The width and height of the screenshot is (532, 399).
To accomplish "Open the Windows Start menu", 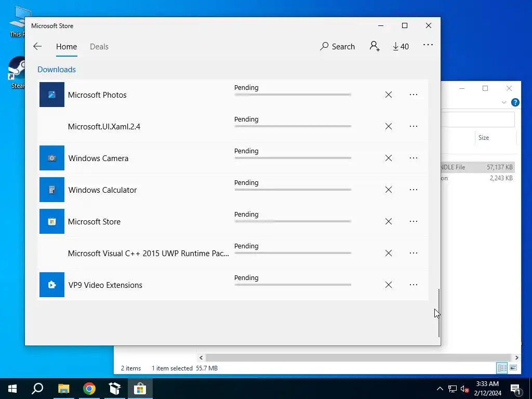I will point(12,389).
